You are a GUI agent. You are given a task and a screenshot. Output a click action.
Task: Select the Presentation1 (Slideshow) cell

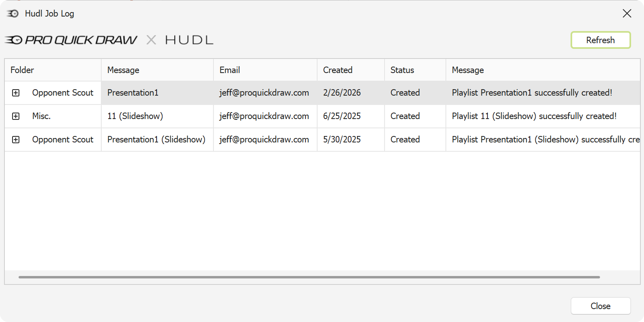click(x=156, y=140)
